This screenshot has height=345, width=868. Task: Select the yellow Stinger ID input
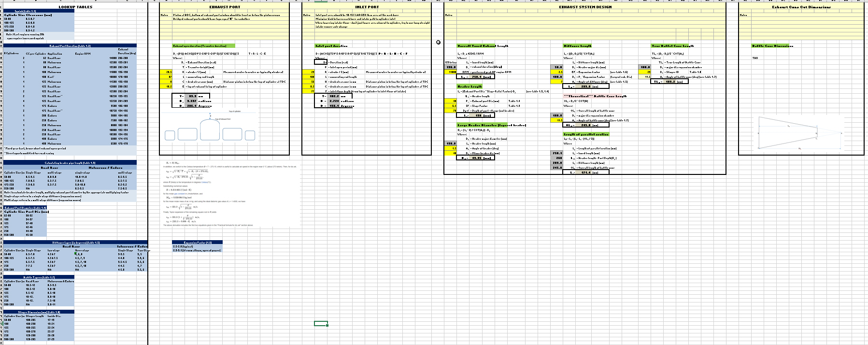(x=645, y=72)
